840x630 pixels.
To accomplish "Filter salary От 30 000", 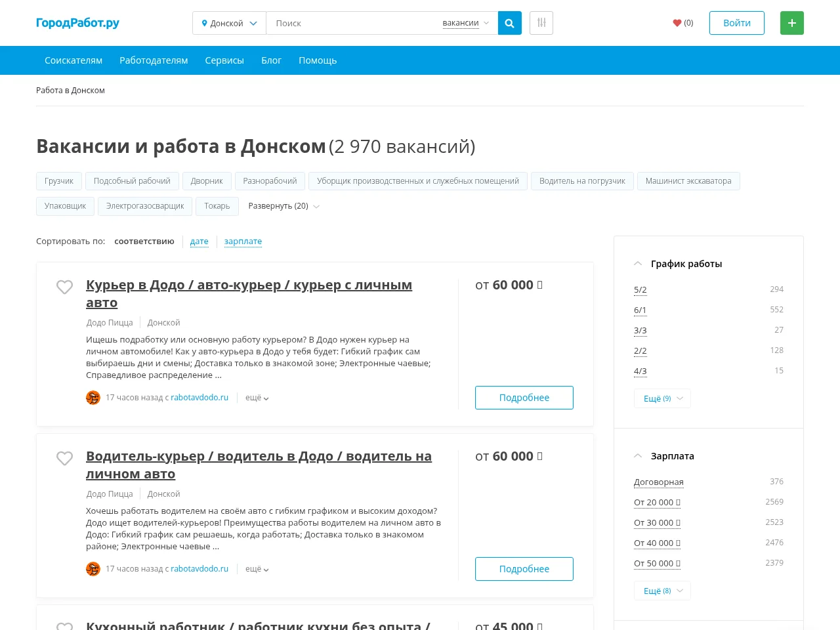I will click(x=657, y=522).
